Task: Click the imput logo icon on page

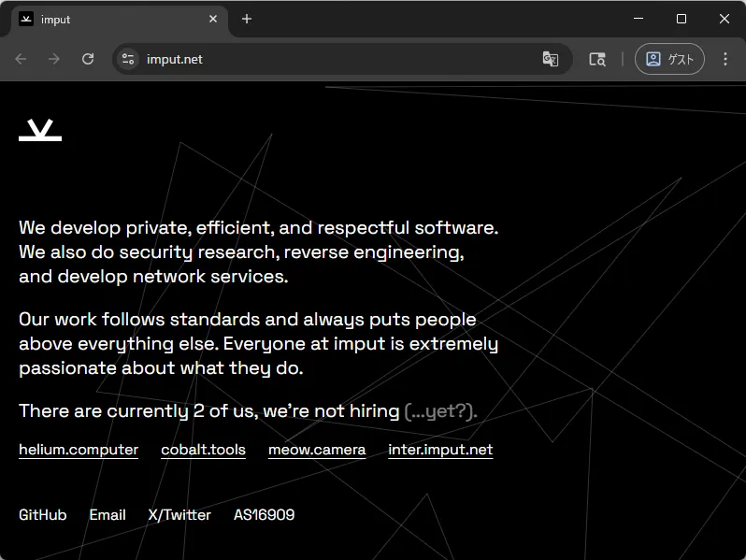Action: coord(40,131)
